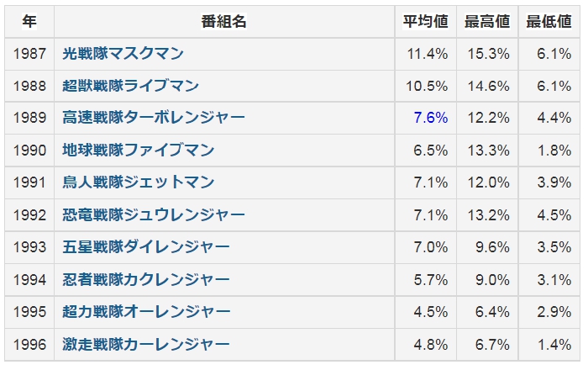The width and height of the screenshot is (588, 370).
Task: Click the 五星戦隊ダイレンジャー link
Action: 146,247
